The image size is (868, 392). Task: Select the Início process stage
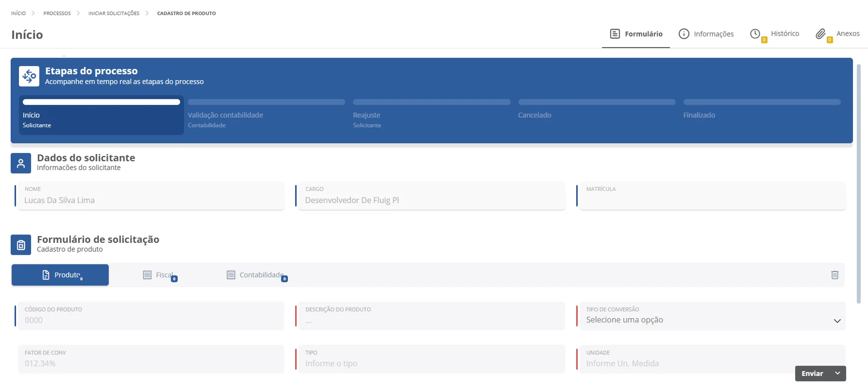point(101,115)
